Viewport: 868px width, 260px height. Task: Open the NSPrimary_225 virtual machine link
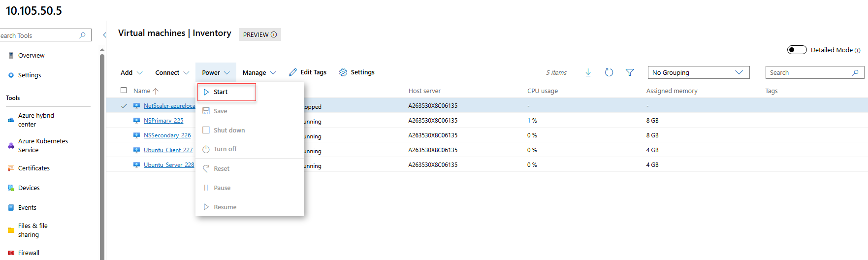163,121
